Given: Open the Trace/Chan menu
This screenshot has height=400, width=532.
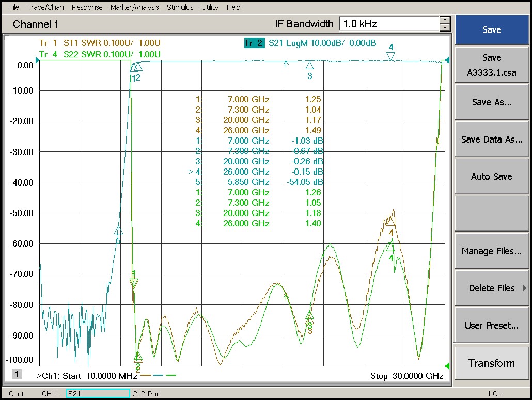Looking at the screenshot, I should coord(45,7).
